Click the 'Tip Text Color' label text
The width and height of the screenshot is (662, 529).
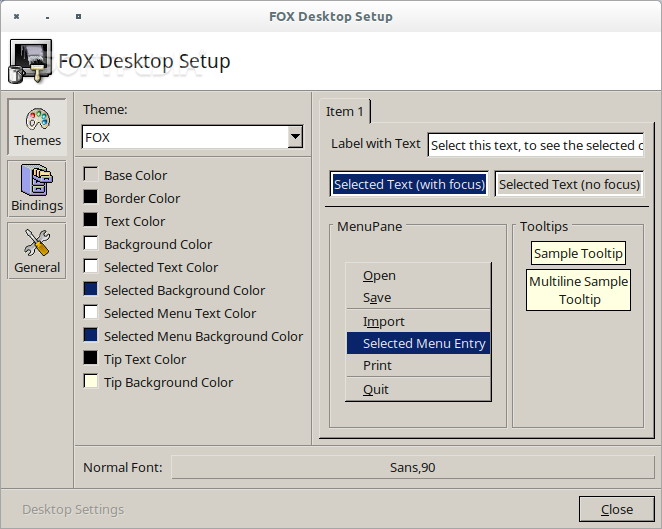(145, 359)
